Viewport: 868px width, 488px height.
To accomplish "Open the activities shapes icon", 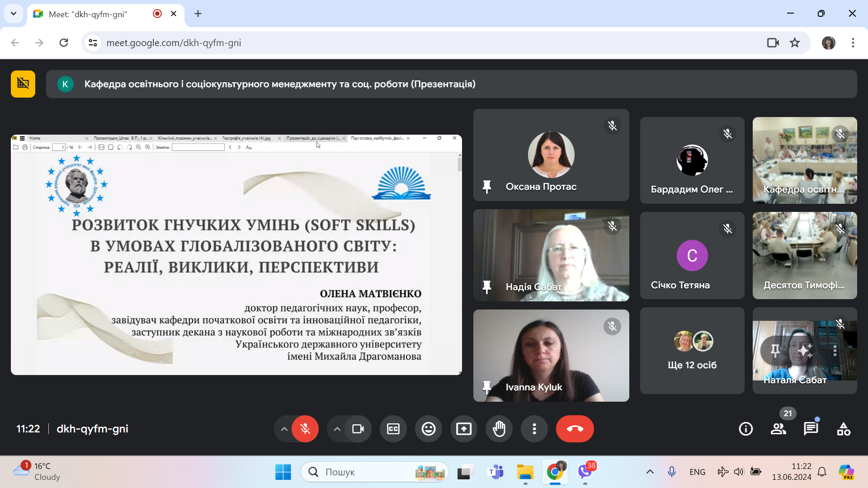I will (843, 429).
